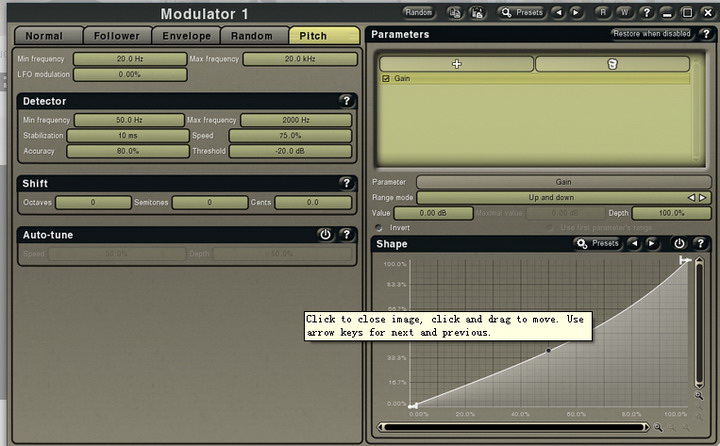
Task: Click vertical scrollbar down arrow
Action: tap(699, 386)
